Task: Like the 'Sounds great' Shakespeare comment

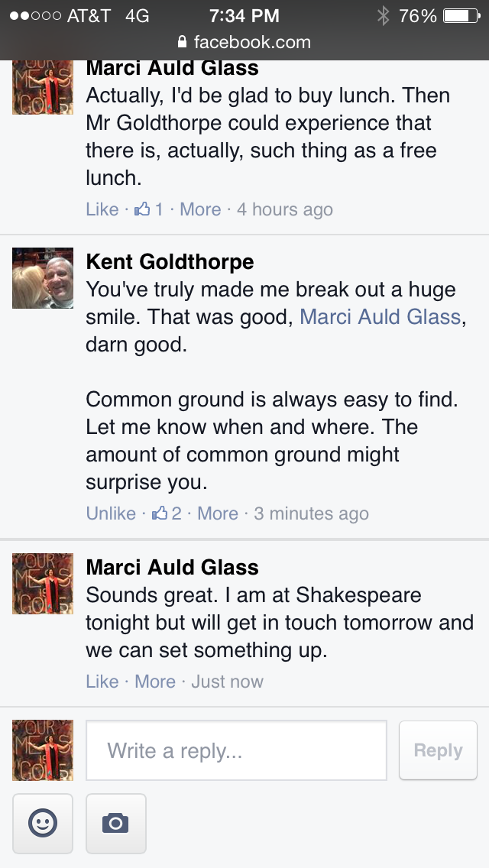Action: pyautogui.click(x=102, y=682)
